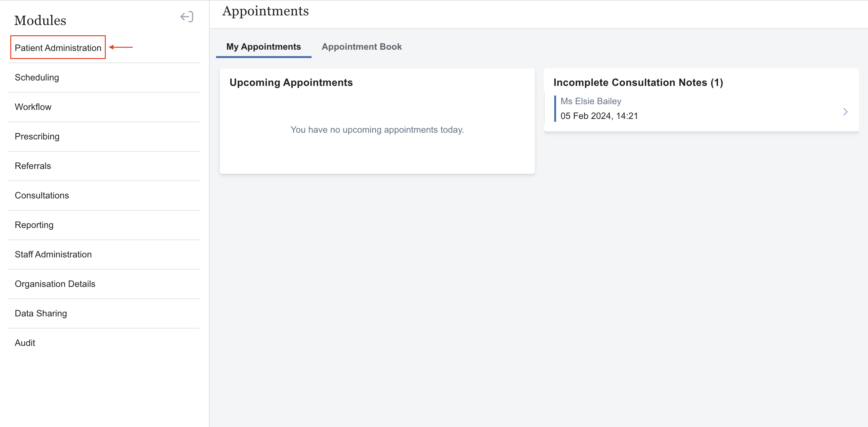Click the Incomplete Consultation Notes heading
This screenshot has height=427, width=868.
click(x=638, y=83)
